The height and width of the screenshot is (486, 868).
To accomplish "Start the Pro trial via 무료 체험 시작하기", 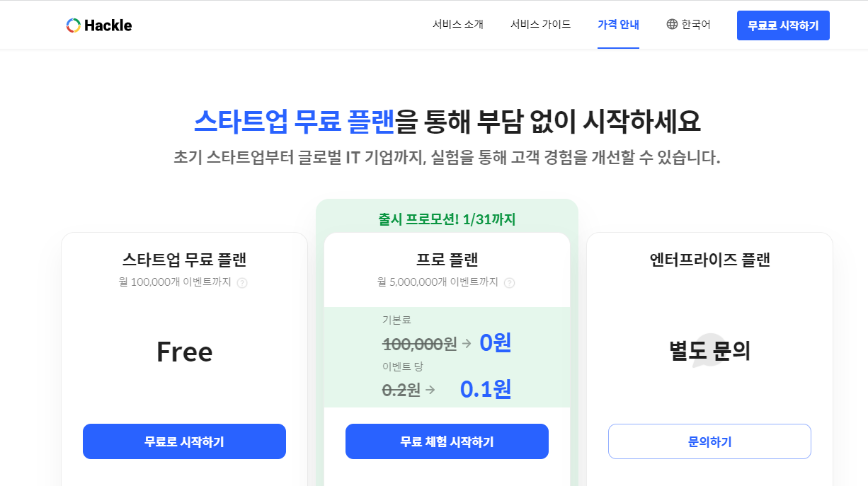I will pyautogui.click(x=447, y=441).
